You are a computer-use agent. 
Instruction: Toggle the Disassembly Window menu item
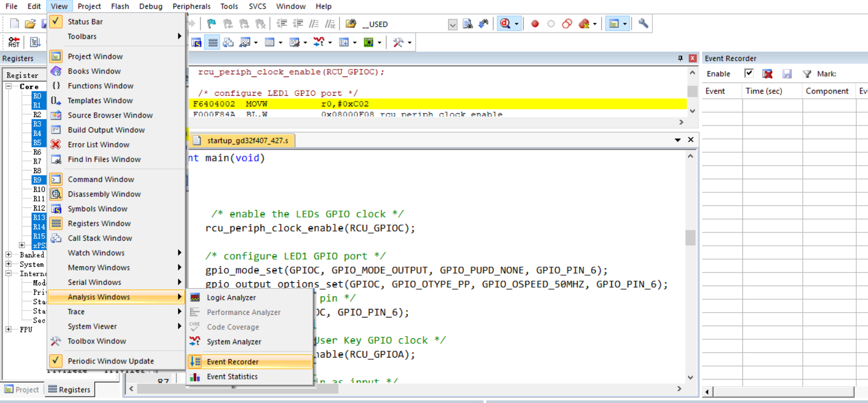(x=116, y=194)
